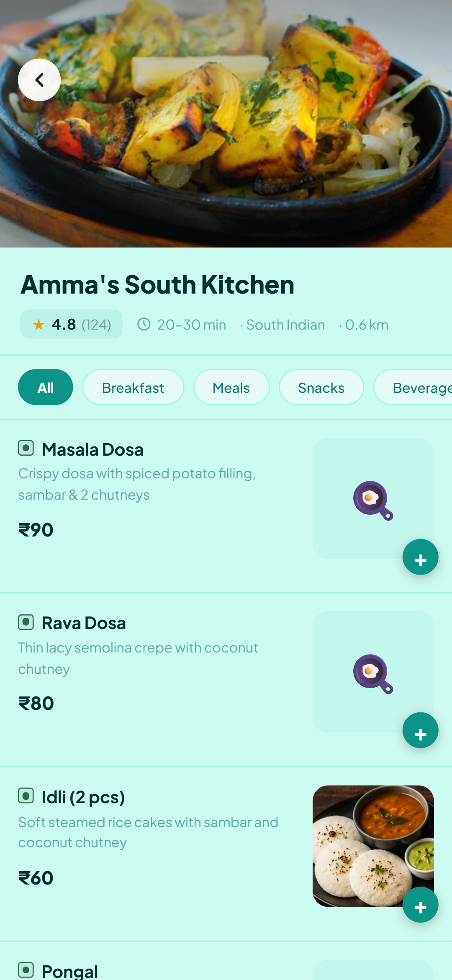
Task: Filter menu by Meals
Action: pyautogui.click(x=231, y=387)
